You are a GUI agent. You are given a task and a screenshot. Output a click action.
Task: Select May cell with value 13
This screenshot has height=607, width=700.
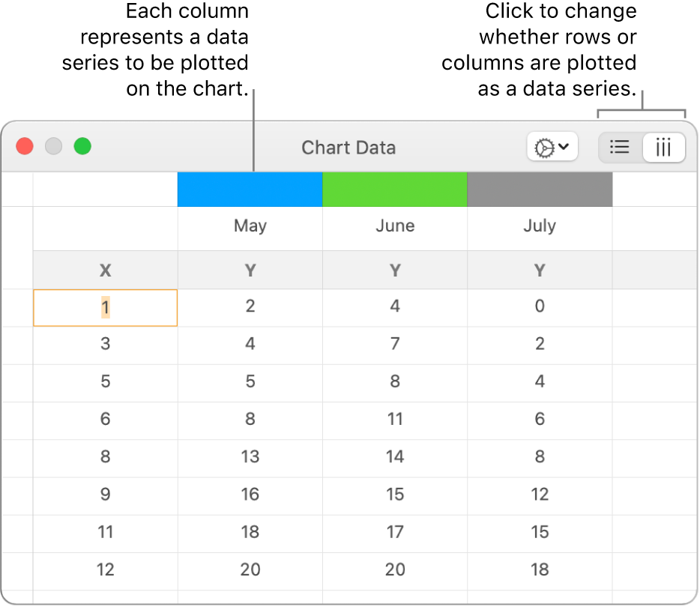(x=250, y=457)
